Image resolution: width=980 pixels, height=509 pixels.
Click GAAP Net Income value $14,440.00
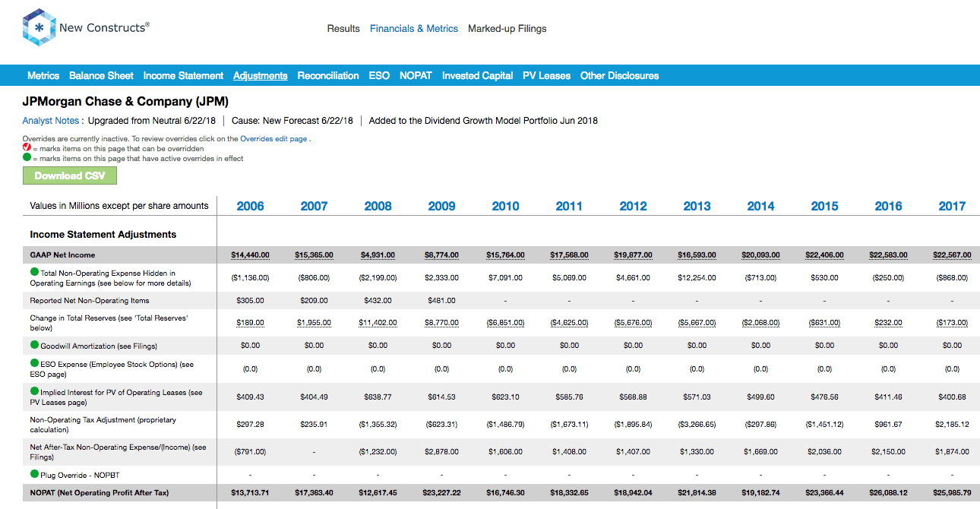point(251,255)
